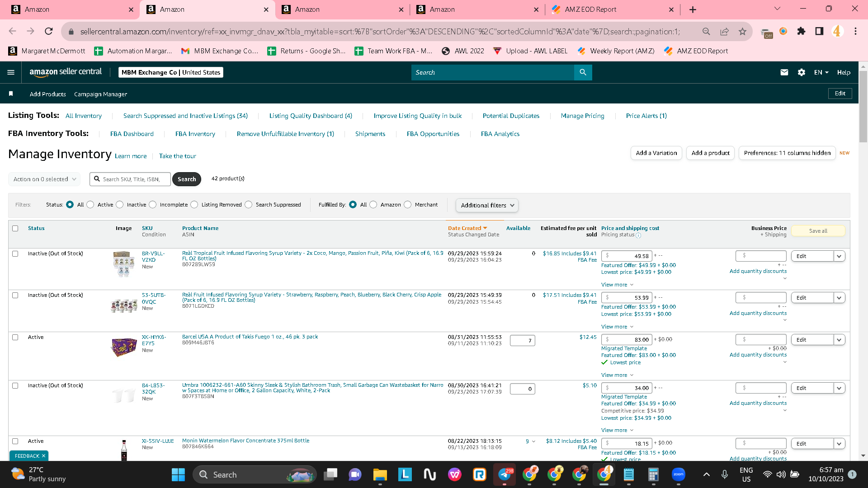Image resolution: width=868 pixels, height=488 pixels.
Task: Click the amazon seller central logo
Action: click(x=66, y=72)
